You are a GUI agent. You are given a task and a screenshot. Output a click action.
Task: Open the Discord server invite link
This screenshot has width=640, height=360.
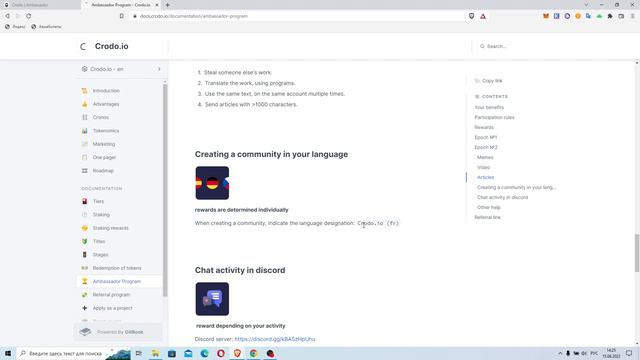point(275,339)
